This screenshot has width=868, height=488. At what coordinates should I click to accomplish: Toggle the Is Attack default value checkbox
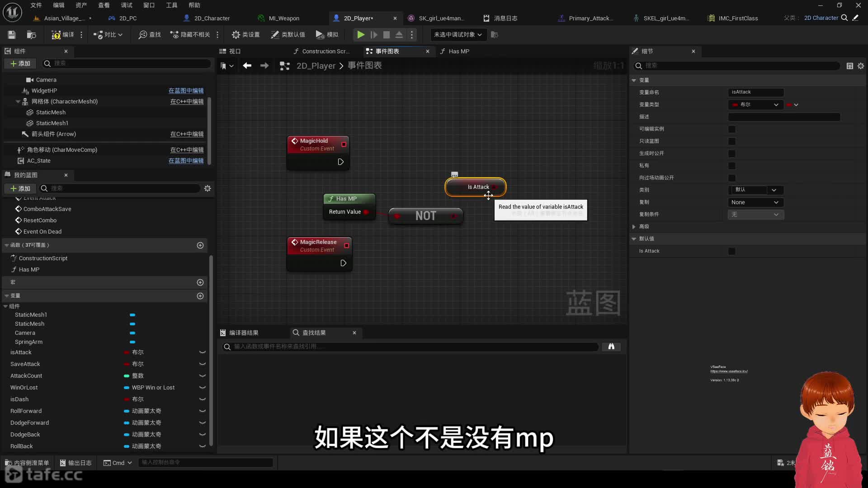click(732, 251)
